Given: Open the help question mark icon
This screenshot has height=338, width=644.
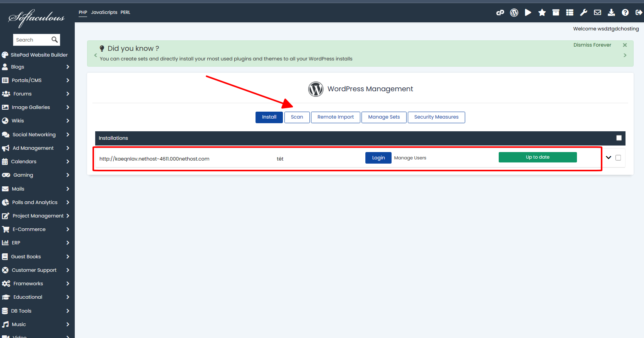Looking at the screenshot, I should [625, 13].
